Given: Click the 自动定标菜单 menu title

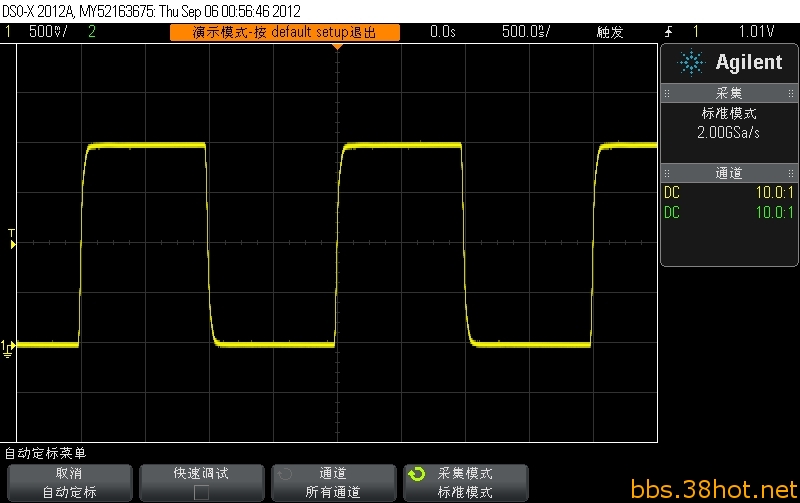Looking at the screenshot, I should coord(45,453).
